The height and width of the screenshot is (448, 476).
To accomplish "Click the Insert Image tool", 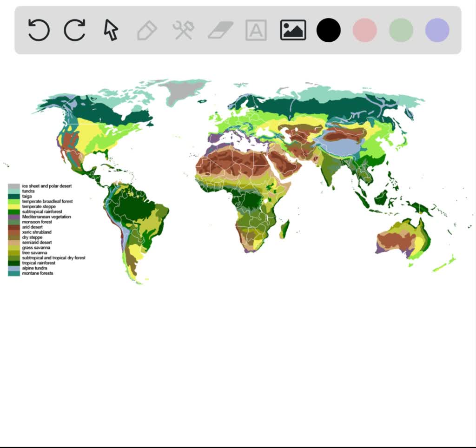I will [292, 29].
